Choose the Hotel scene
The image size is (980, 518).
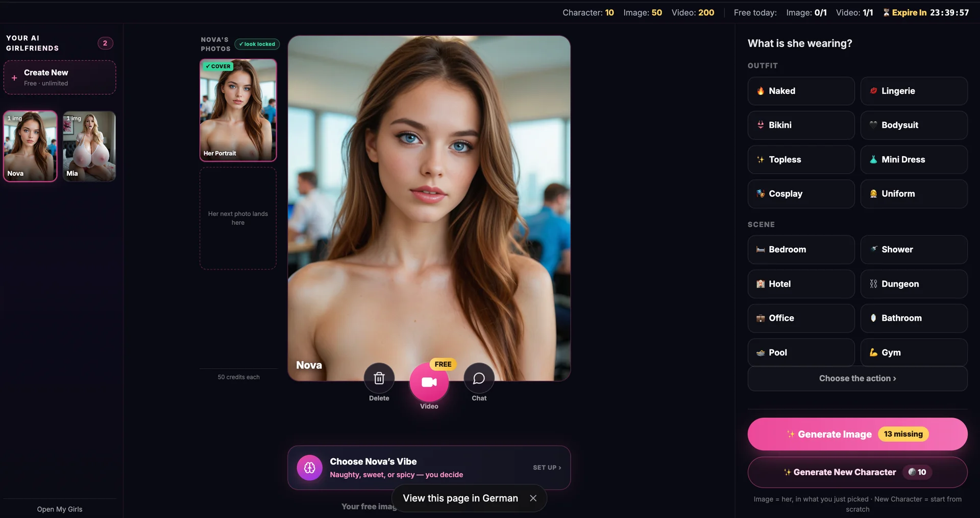(x=801, y=284)
